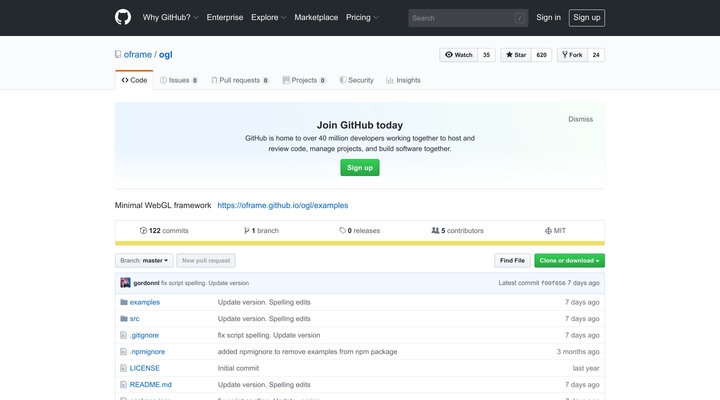Open the Security tab
The image size is (720, 400).
(x=357, y=80)
